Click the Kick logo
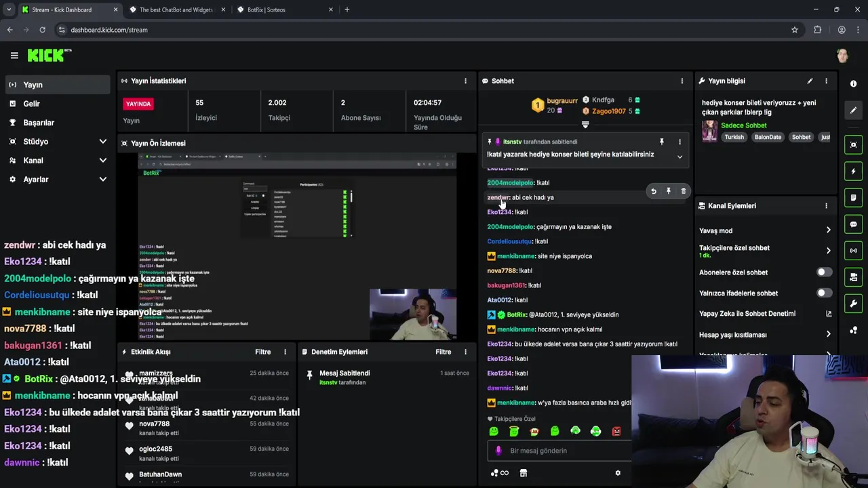The image size is (868, 488). pos(49,56)
